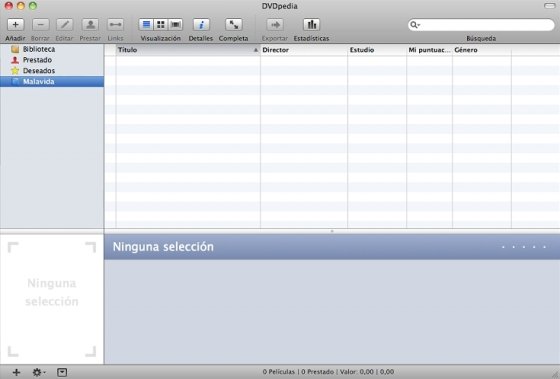Click the rating dots in Ninguna selección header
The height and width of the screenshot is (379, 560).
click(524, 247)
